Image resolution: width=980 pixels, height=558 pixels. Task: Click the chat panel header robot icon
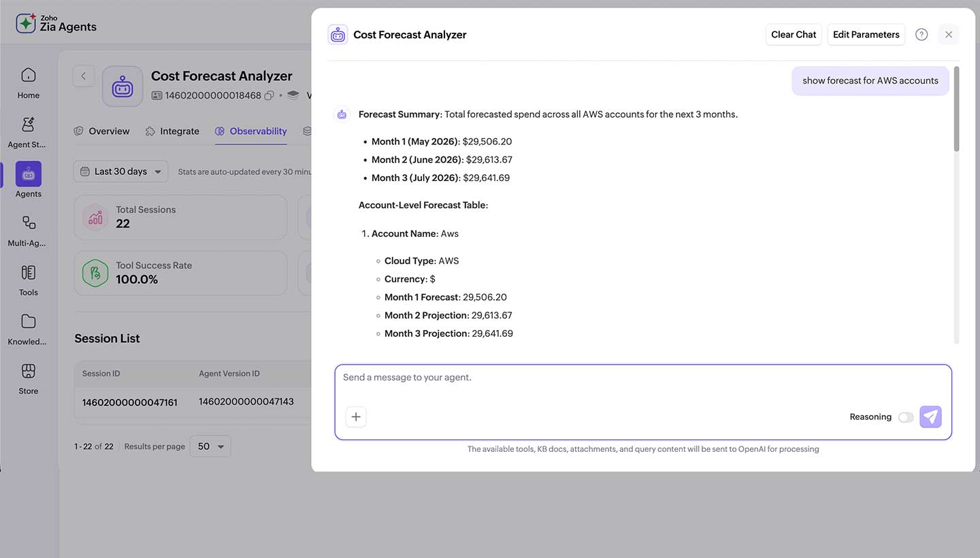pyautogui.click(x=338, y=35)
